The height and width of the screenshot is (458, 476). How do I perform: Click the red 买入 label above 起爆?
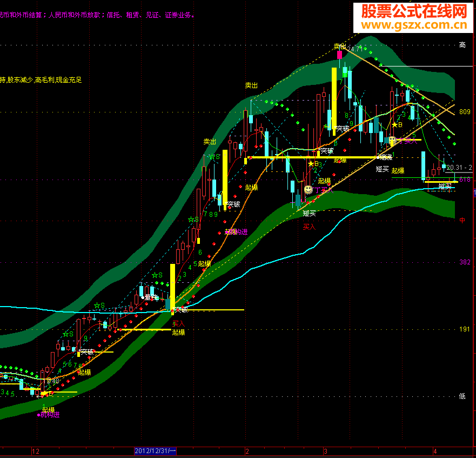(x=178, y=324)
